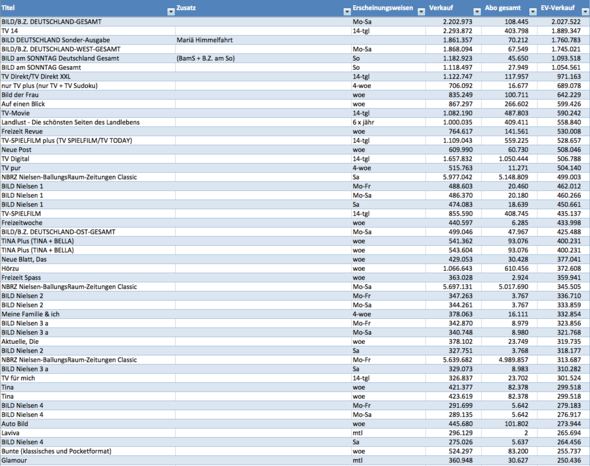Screen dimensions: 590x466
Task: Select the Auto Bild cell
Action: (x=88, y=424)
